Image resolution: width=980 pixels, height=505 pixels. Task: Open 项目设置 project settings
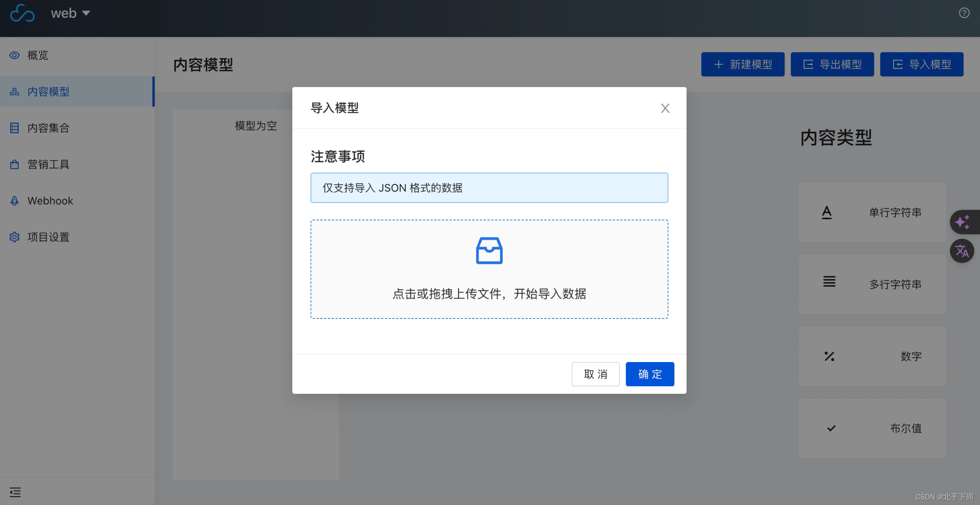point(48,237)
